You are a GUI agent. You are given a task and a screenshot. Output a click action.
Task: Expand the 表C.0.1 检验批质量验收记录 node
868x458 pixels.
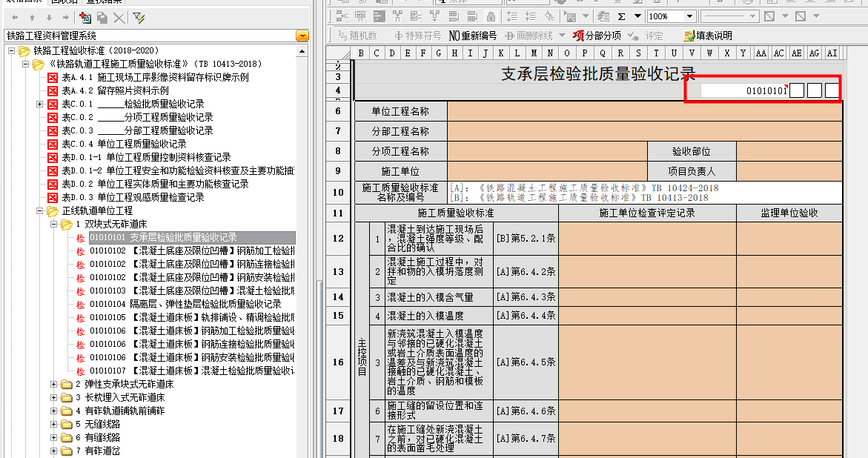point(40,104)
